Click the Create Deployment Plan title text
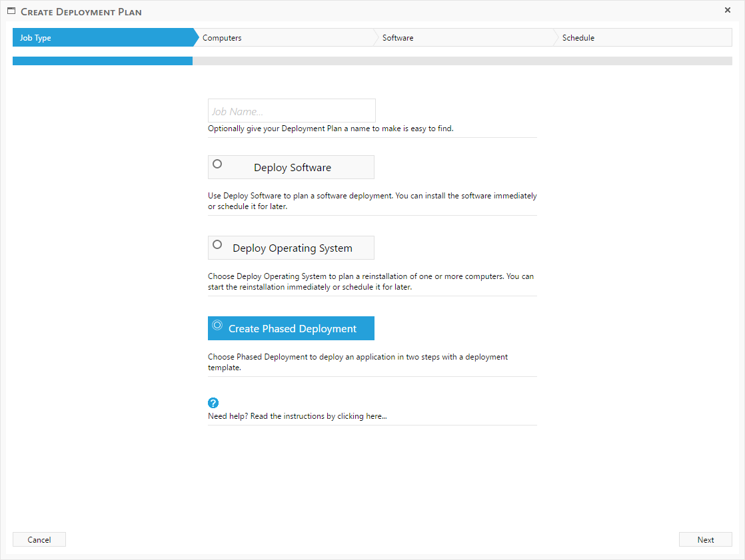745x560 pixels. pyautogui.click(x=81, y=12)
